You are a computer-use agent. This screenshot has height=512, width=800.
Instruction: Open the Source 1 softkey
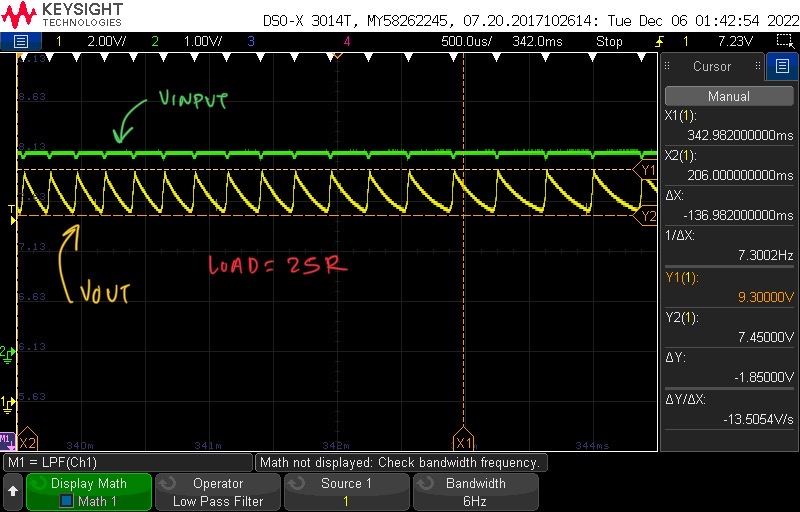click(x=346, y=492)
